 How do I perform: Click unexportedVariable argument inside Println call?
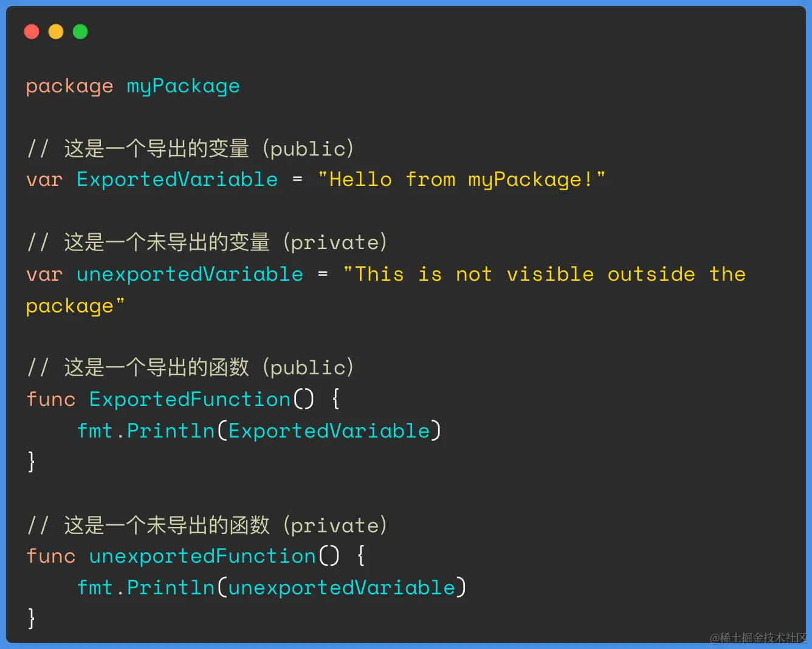[342, 588]
